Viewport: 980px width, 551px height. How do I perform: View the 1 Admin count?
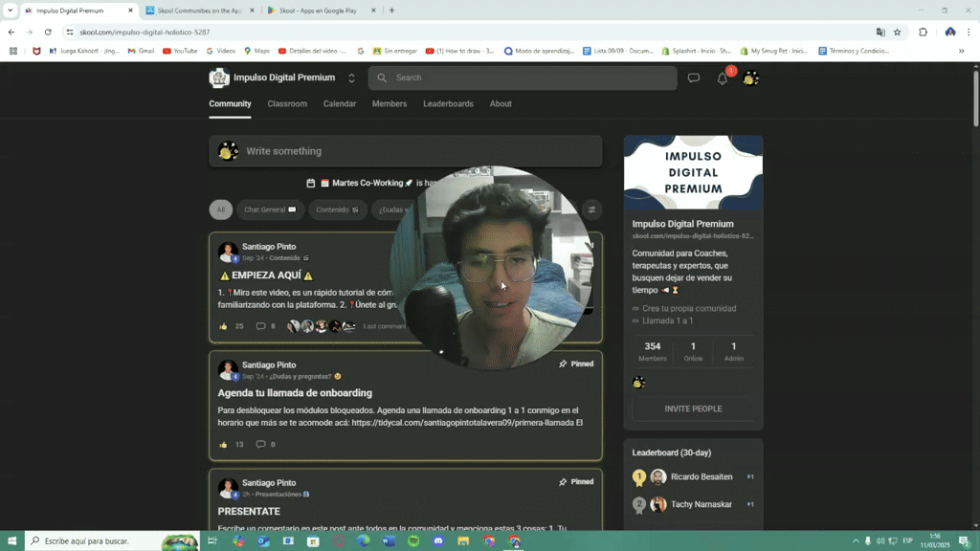coord(734,351)
